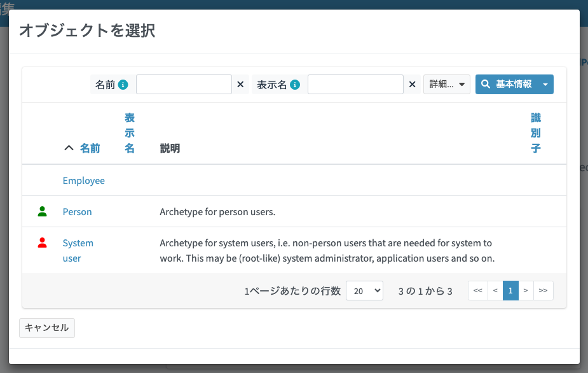
Task: Go to previous page with < button
Action: [x=495, y=290]
